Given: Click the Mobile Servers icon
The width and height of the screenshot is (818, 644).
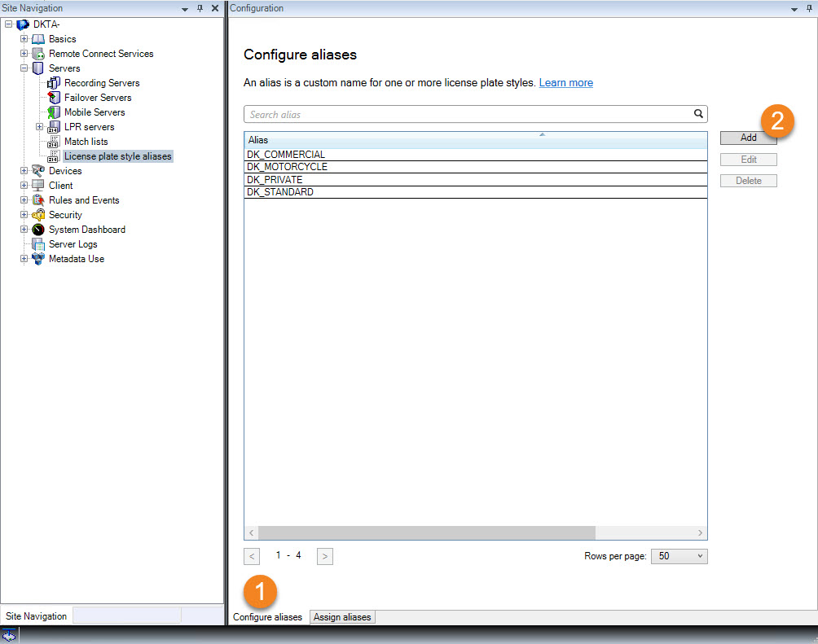Looking at the screenshot, I should [x=54, y=112].
